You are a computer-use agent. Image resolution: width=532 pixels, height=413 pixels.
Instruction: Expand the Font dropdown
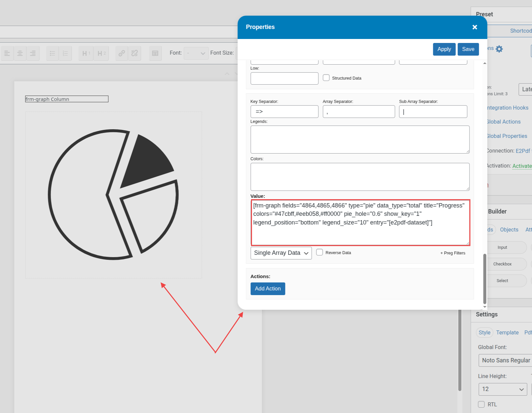pos(196,53)
